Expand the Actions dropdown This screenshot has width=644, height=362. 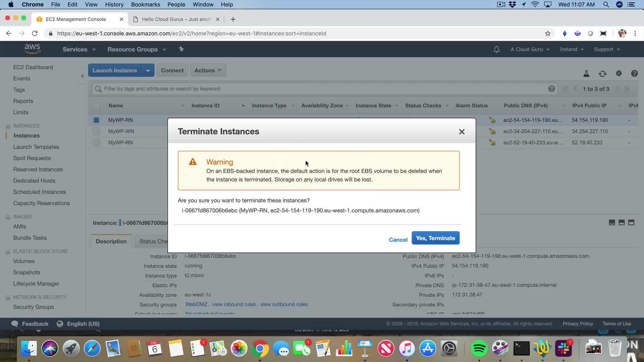pyautogui.click(x=208, y=70)
